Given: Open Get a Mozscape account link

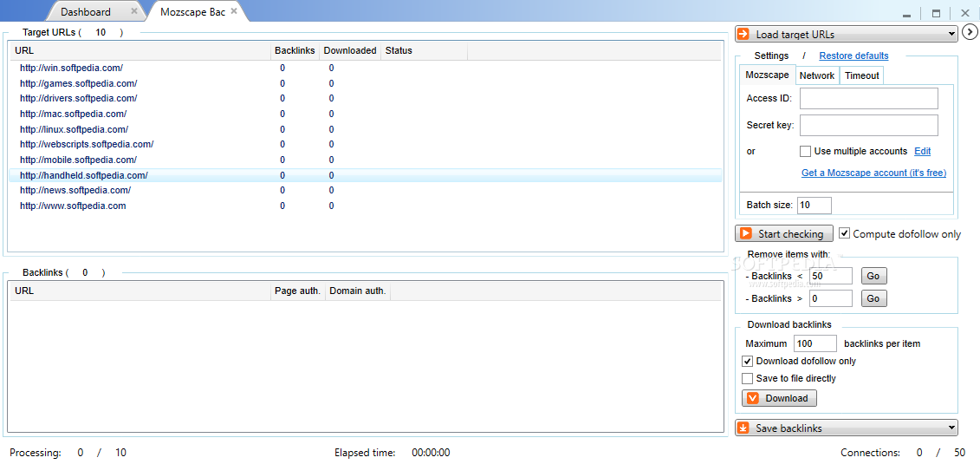Looking at the screenshot, I should (873, 173).
